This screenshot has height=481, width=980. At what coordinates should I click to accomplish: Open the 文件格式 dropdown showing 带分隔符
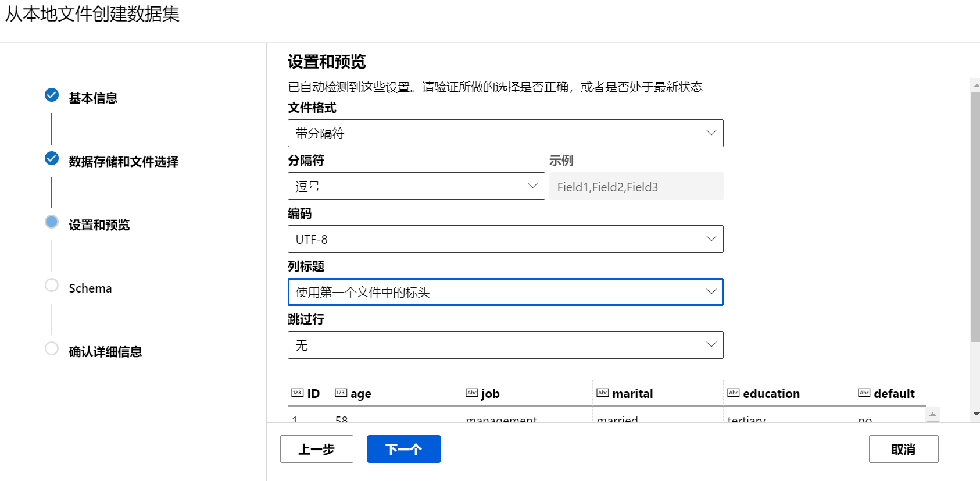tap(505, 133)
